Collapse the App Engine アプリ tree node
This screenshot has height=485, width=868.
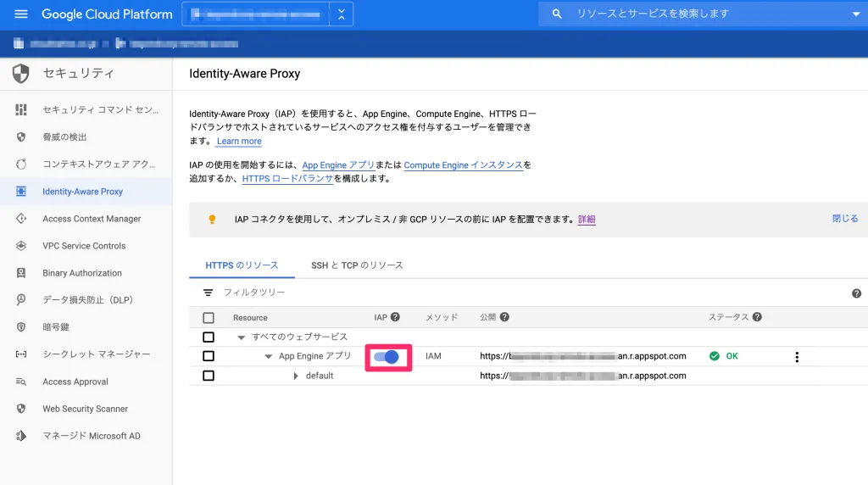(x=269, y=357)
